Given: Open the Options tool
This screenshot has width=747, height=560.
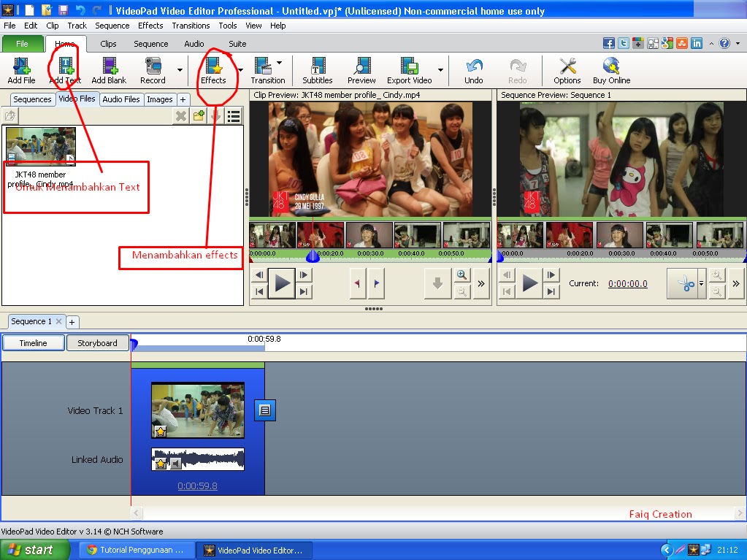Looking at the screenshot, I should (567, 71).
